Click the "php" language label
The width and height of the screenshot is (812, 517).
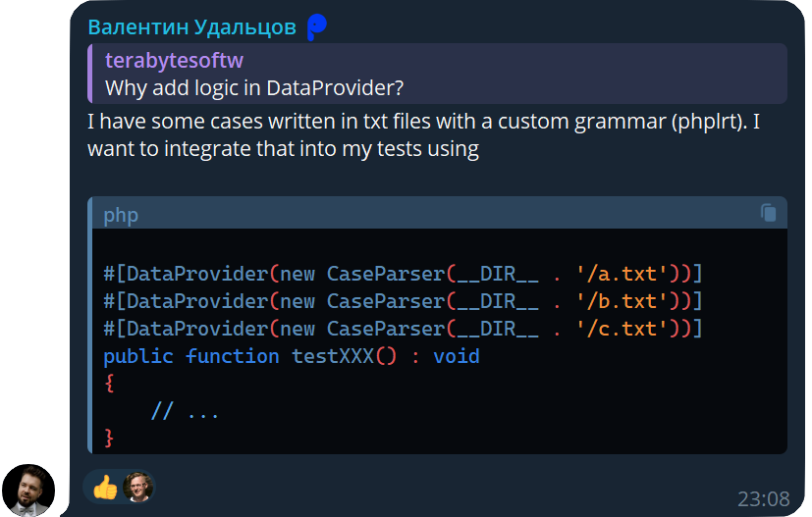tap(121, 215)
